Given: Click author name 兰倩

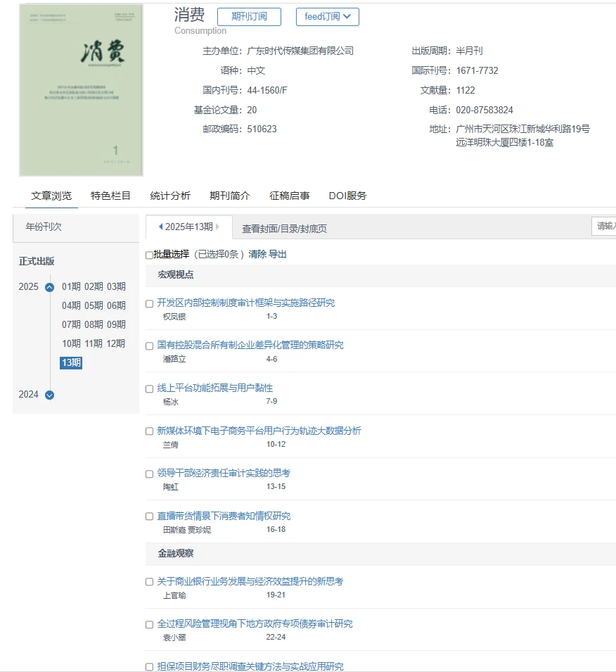Looking at the screenshot, I should [170, 445].
